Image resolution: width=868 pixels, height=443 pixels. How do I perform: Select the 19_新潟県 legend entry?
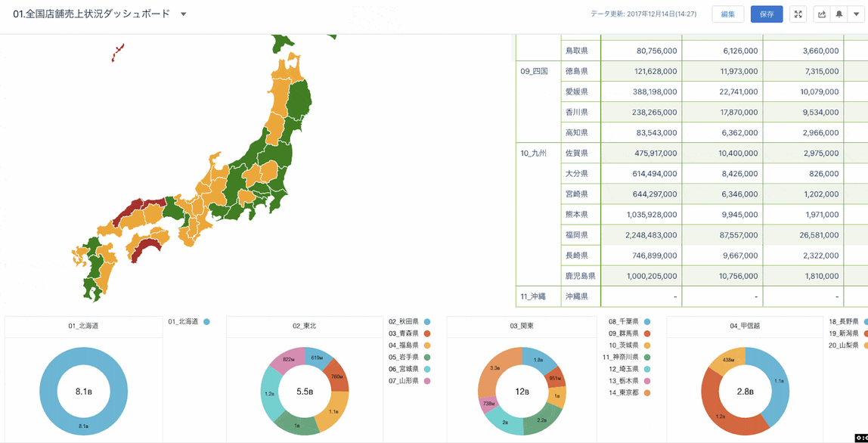tap(848, 333)
